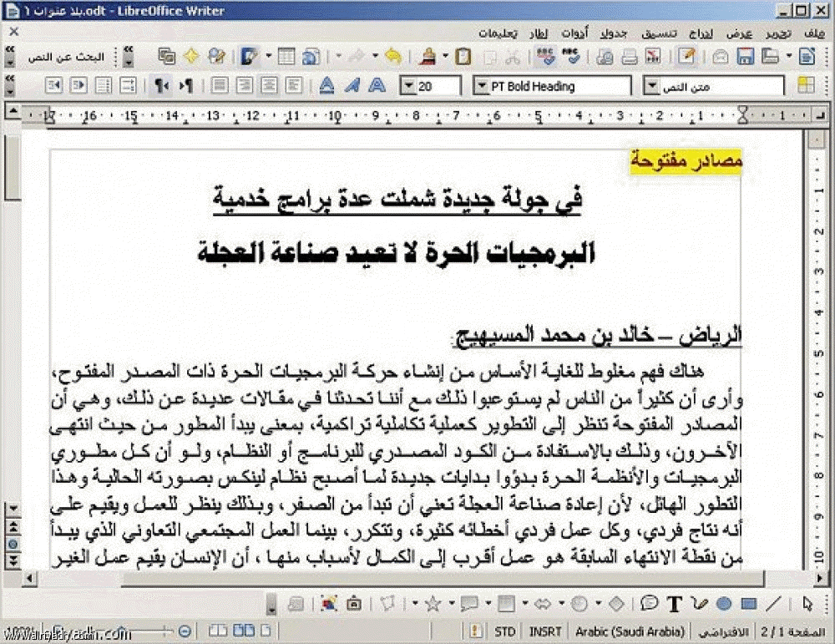Toggle Bold formatting icon
The width and height of the screenshot is (835, 644).
[x=377, y=86]
